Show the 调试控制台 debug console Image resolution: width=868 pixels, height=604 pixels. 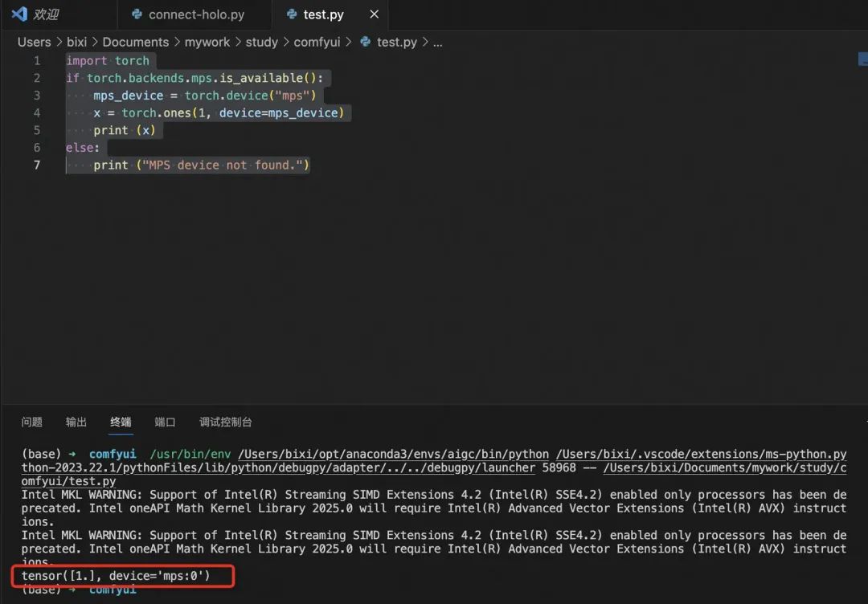pos(225,422)
